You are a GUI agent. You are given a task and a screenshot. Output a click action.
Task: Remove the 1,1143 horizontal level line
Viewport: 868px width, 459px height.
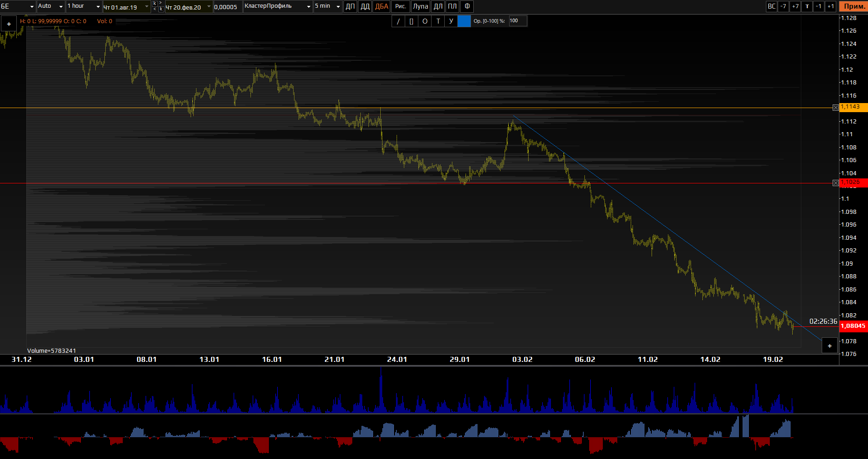pos(835,108)
